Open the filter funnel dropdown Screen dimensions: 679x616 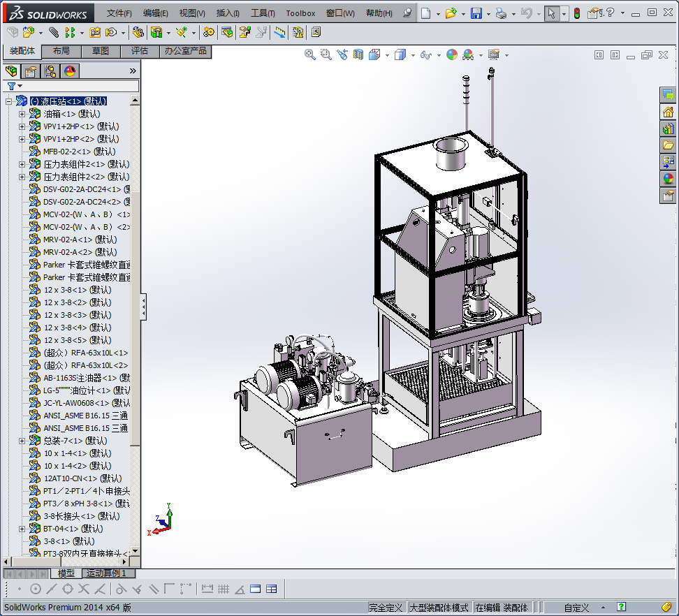point(14,86)
